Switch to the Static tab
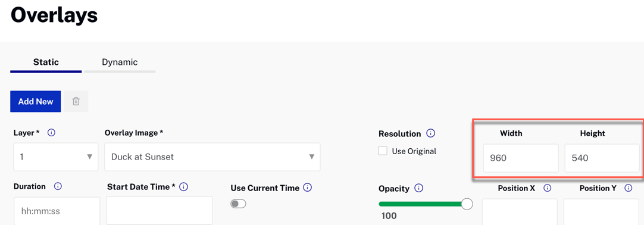644x225 pixels. pyautogui.click(x=46, y=62)
